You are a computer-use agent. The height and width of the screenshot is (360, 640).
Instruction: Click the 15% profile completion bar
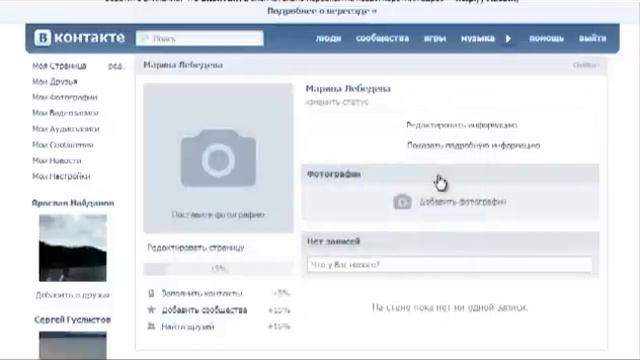click(x=218, y=269)
